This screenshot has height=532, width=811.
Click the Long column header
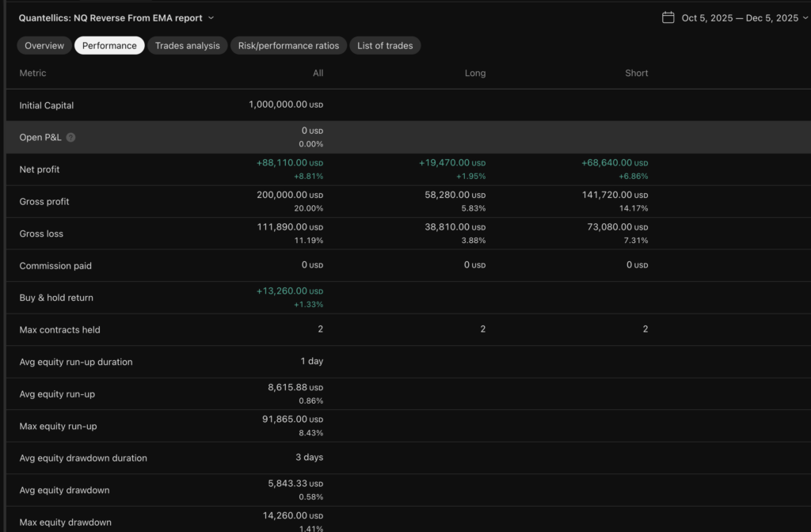475,73
